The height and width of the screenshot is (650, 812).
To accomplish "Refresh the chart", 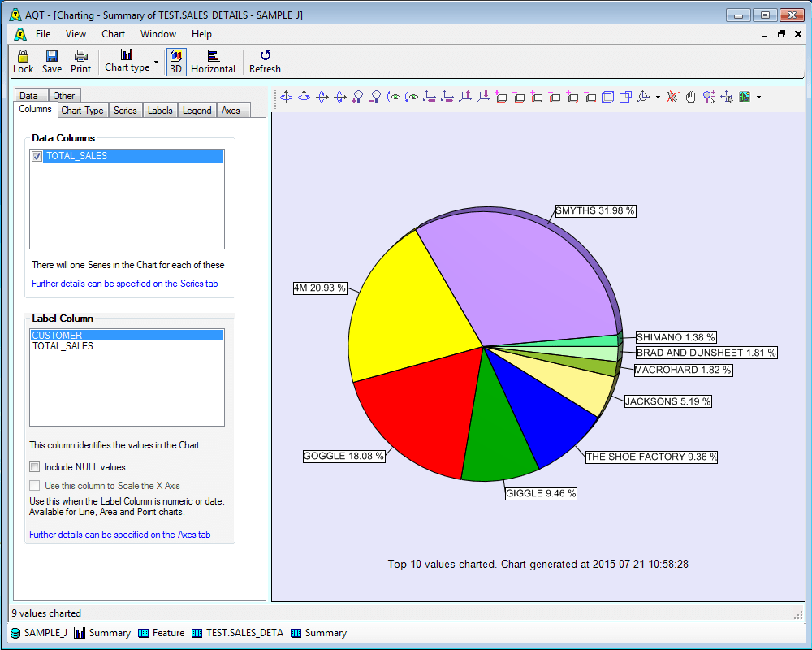I will tap(265, 62).
